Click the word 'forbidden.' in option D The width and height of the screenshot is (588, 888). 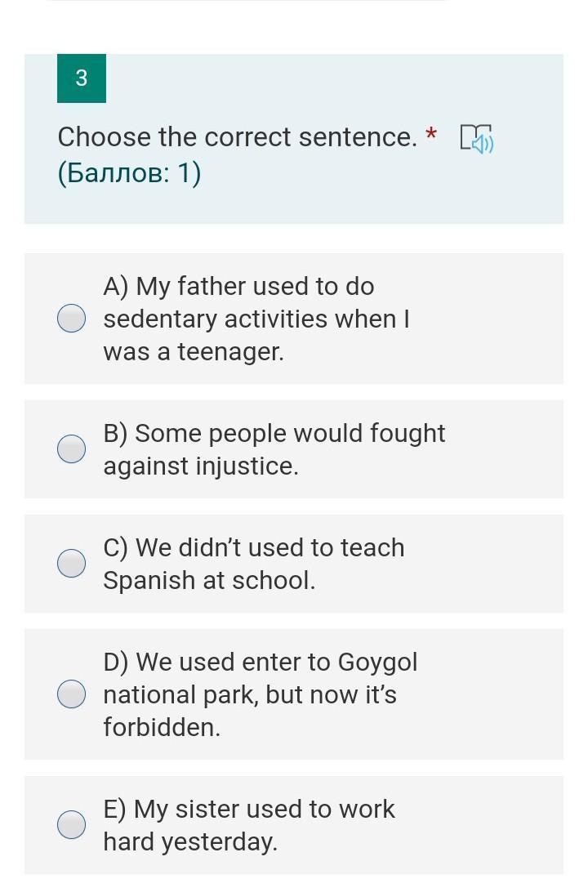click(x=162, y=727)
